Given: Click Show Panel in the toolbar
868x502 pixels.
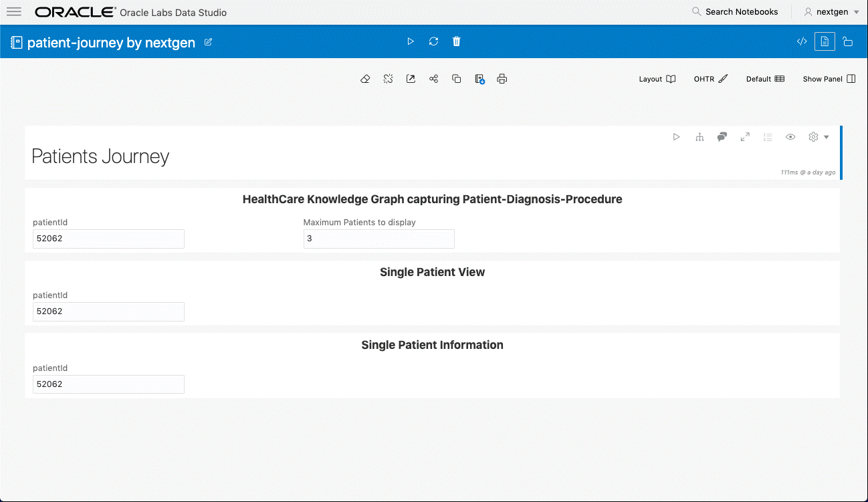Looking at the screenshot, I should pos(829,79).
